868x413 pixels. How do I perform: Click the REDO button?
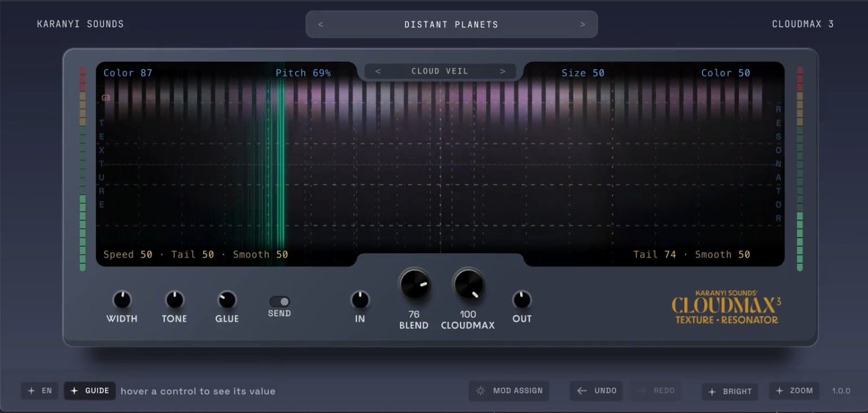click(655, 391)
